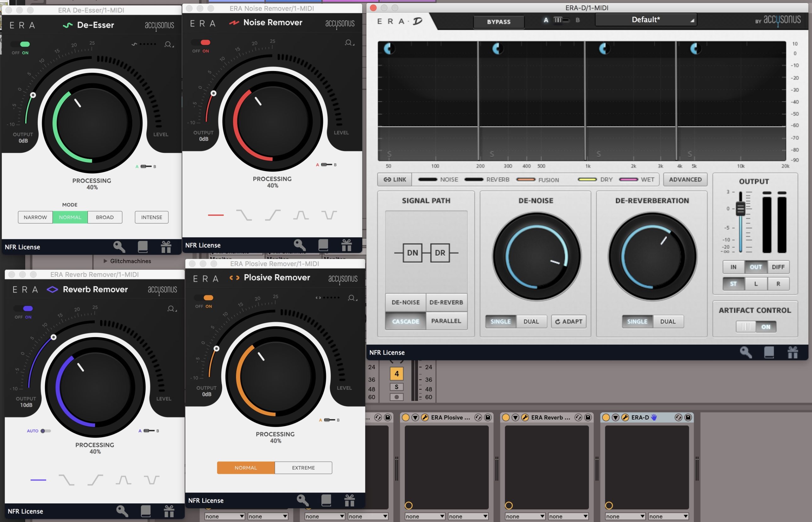Click the DIFF output button in ERA-D
Viewport: 812px width, 522px height.
click(x=778, y=267)
